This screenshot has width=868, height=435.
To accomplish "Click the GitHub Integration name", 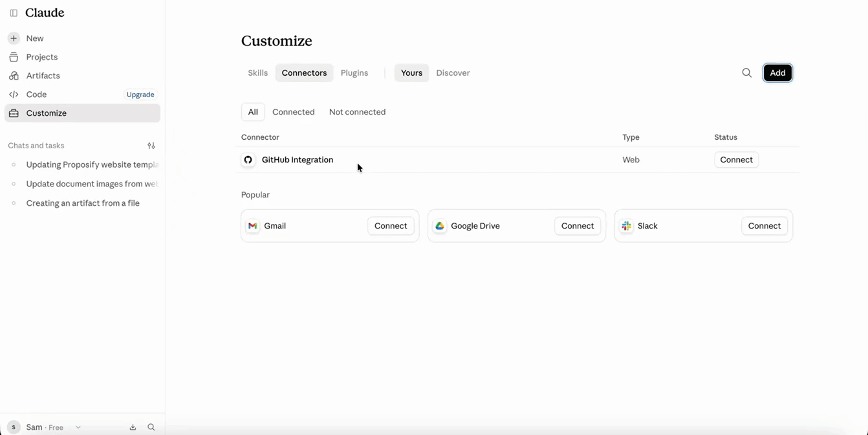I will tap(298, 160).
